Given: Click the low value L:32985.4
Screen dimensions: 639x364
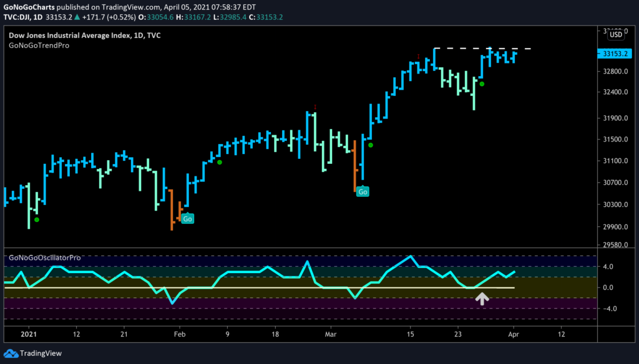Looking at the screenshot, I should 230,17.
